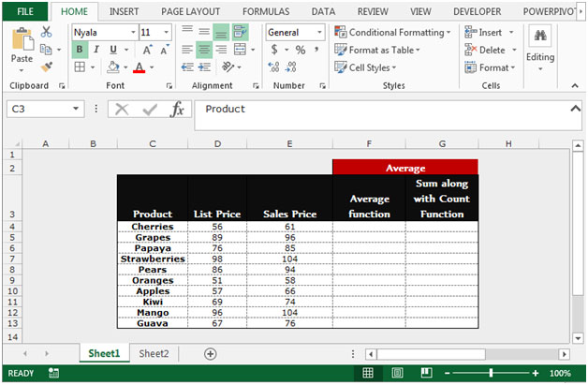Switch to Page Layout view
This screenshot has width=588, height=385.
(398, 373)
